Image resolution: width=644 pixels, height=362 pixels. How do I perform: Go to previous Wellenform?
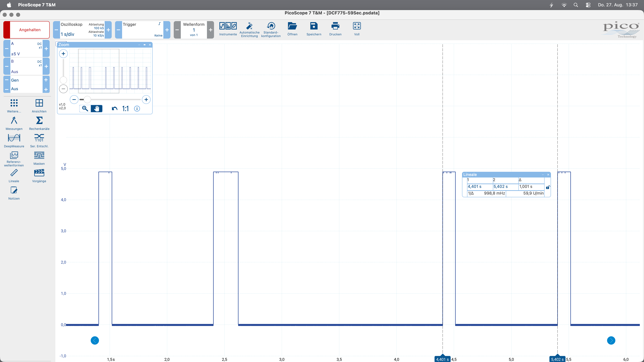pyautogui.click(x=177, y=30)
